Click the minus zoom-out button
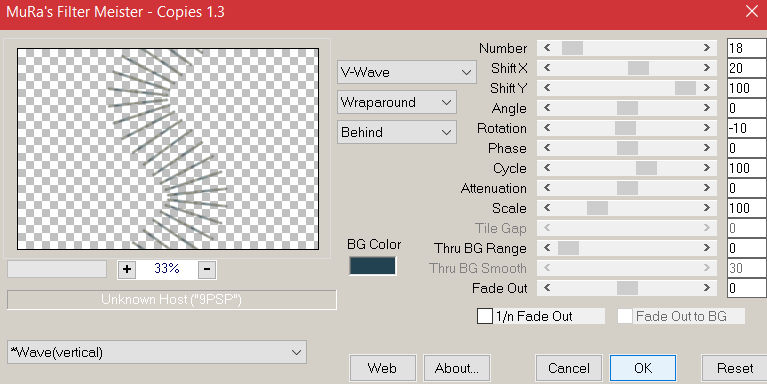 point(207,269)
